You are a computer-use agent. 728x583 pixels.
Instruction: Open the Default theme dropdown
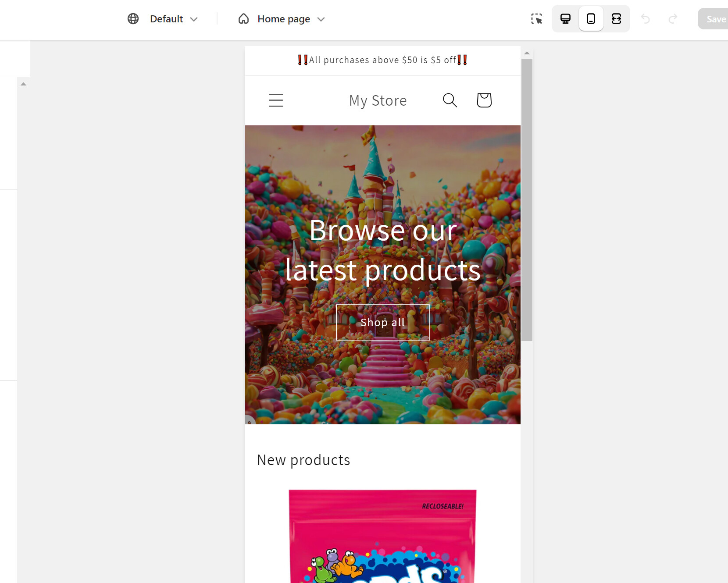(x=174, y=19)
